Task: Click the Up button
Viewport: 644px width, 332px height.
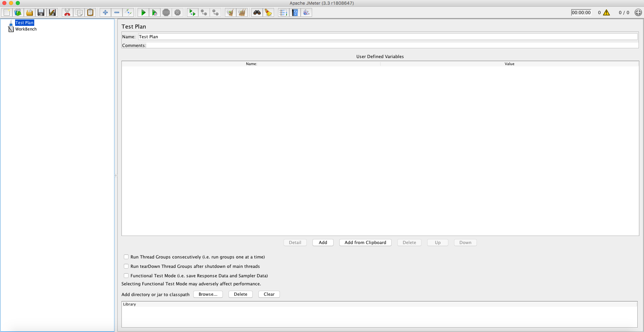Action: point(438,242)
